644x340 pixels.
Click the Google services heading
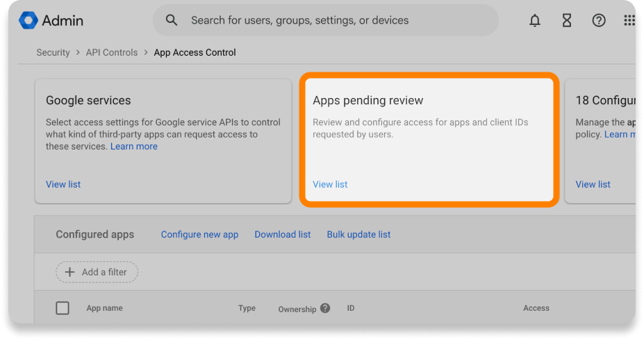coord(88,100)
